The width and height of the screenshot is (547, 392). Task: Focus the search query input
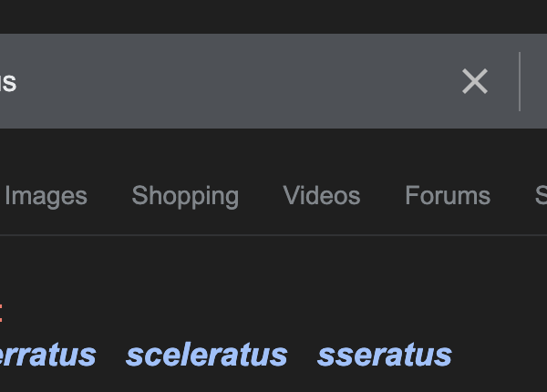click(228, 81)
